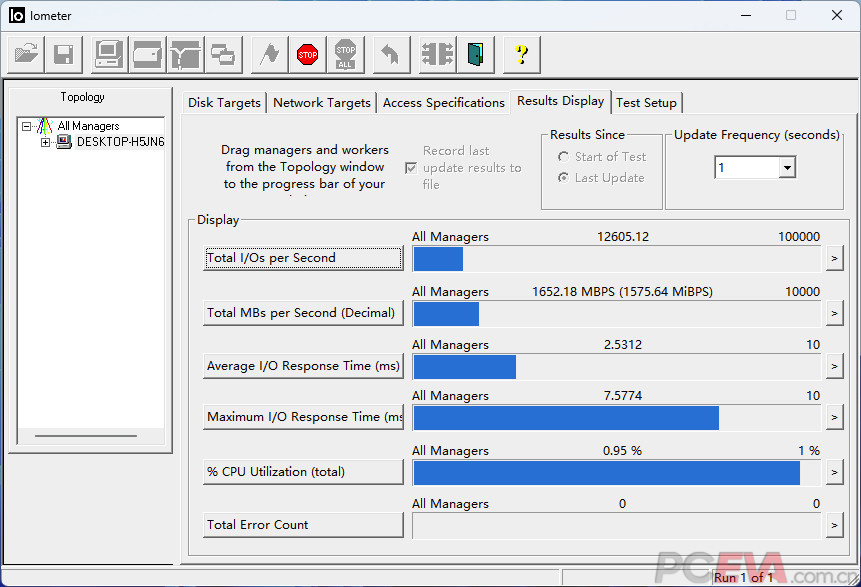Open the Help question mark icon
861x587 pixels.
521,54
